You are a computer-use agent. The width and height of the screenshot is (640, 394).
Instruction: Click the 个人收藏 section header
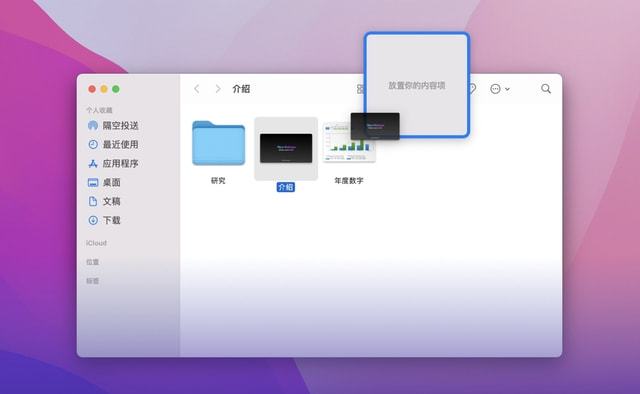point(99,110)
